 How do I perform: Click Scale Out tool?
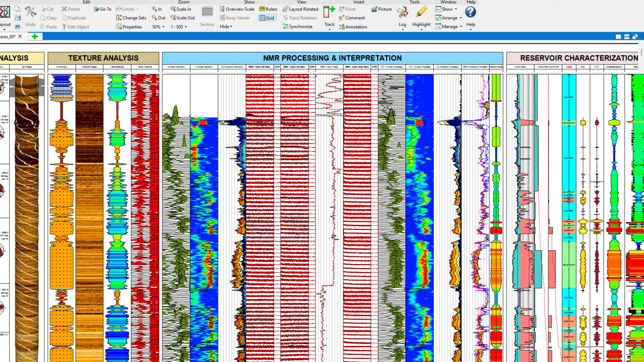click(182, 18)
